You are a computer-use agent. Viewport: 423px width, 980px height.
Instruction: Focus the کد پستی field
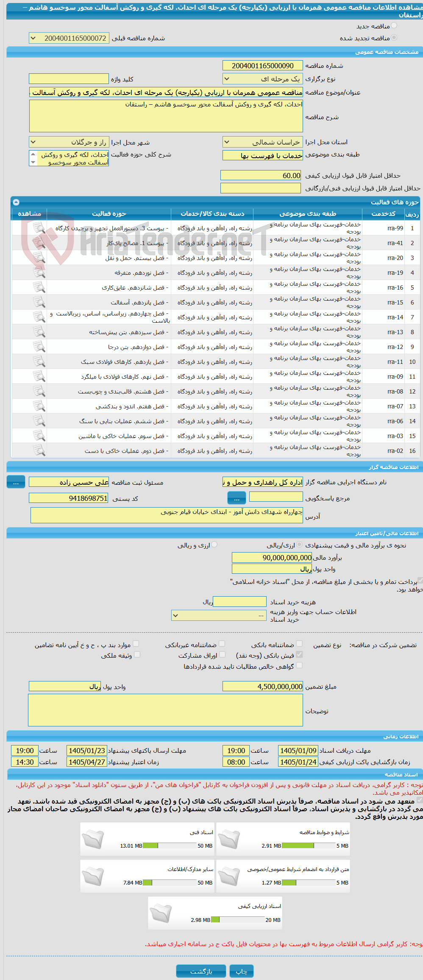pyautogui.click(x=69, y=498)
